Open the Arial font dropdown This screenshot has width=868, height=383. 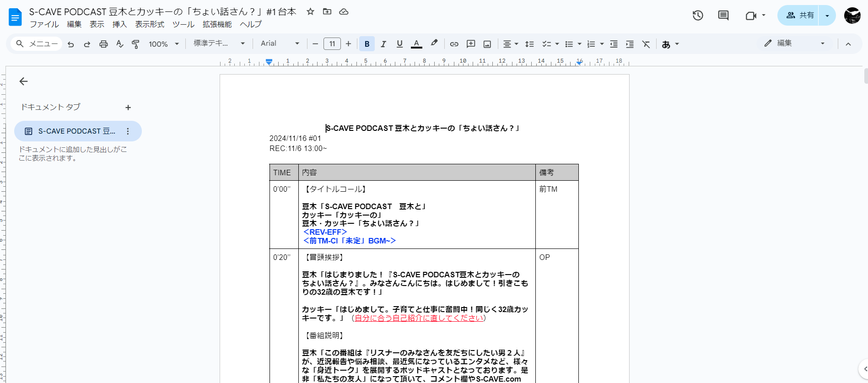(x=280, y=43)
